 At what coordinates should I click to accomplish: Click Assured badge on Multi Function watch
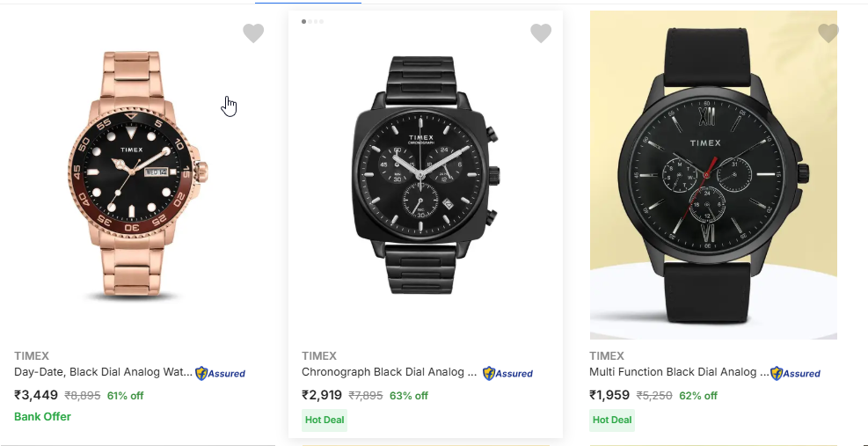point(796,373)
